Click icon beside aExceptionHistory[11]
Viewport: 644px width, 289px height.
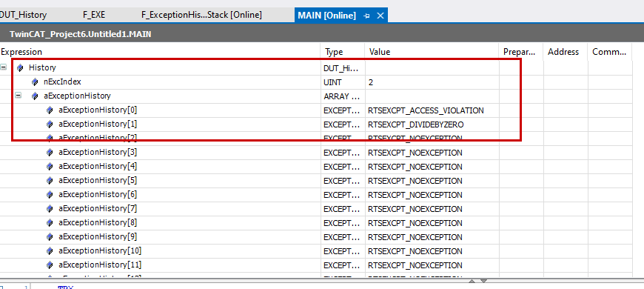(50, 265)
